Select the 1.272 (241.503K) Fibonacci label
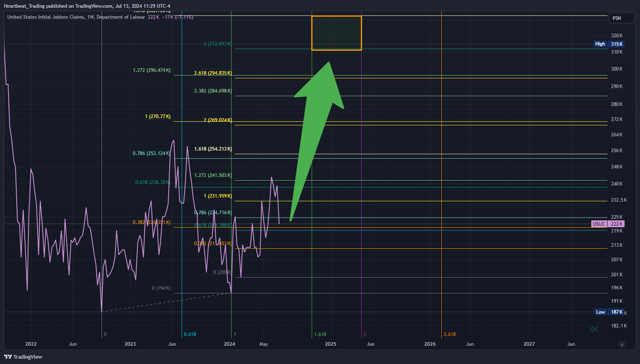The image size is (640, 364). pos(213,175)
